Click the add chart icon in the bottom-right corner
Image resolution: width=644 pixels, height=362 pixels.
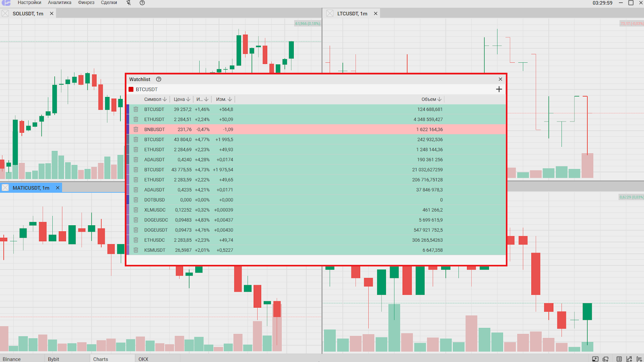(629, 359)
